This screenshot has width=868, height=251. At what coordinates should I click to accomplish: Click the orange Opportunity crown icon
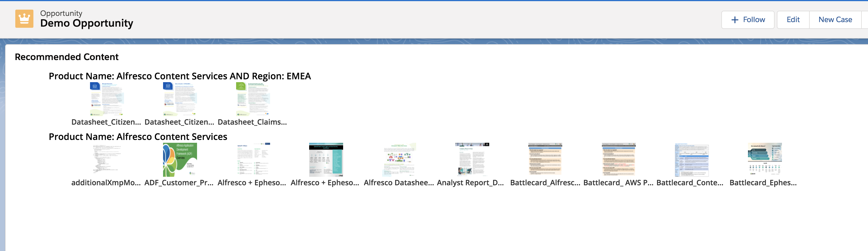pos(24,18)
